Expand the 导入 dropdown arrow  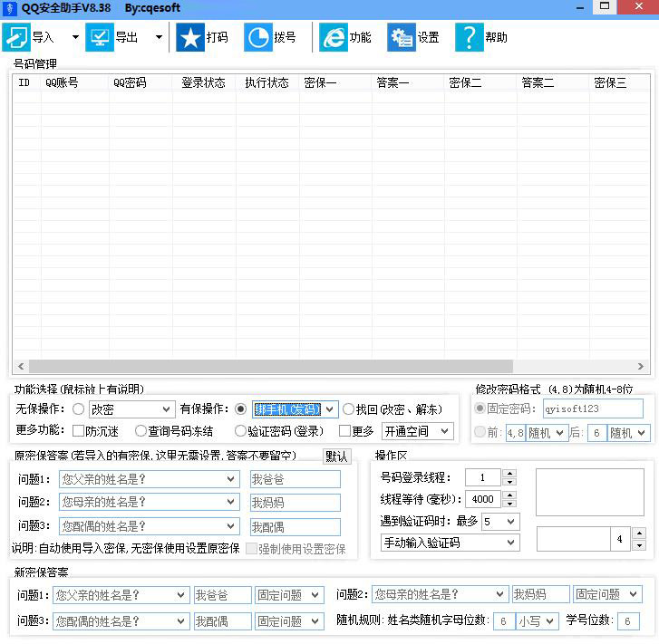75,37
